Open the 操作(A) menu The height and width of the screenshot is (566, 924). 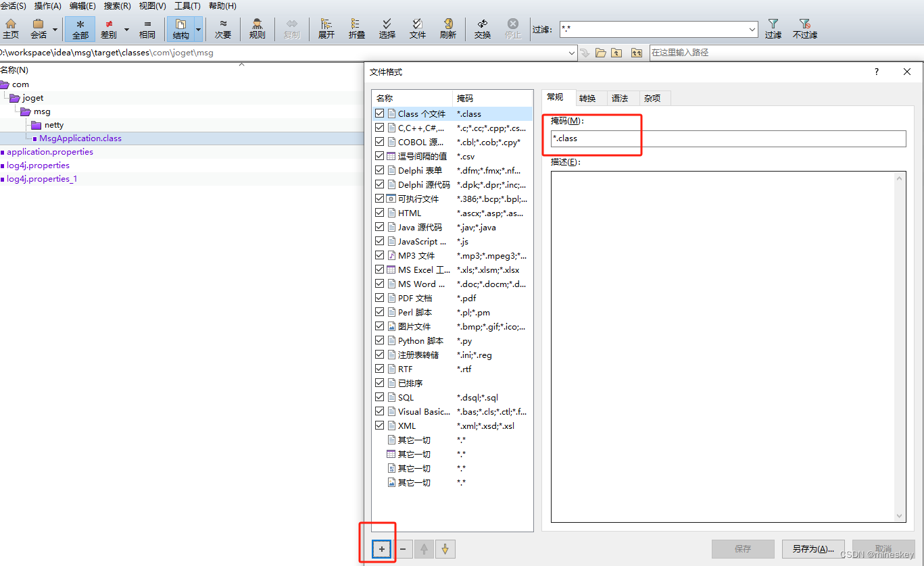click(47, 6)
